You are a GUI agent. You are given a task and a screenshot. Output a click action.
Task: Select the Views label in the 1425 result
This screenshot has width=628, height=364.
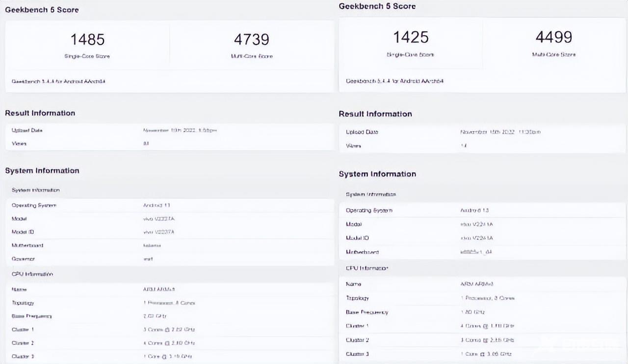tap(354, 146)
